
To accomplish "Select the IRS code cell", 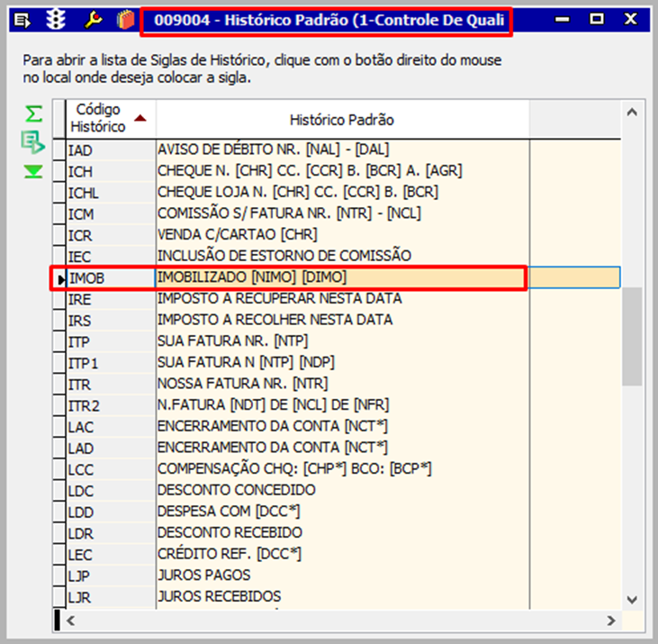I will tap(111, 320).
